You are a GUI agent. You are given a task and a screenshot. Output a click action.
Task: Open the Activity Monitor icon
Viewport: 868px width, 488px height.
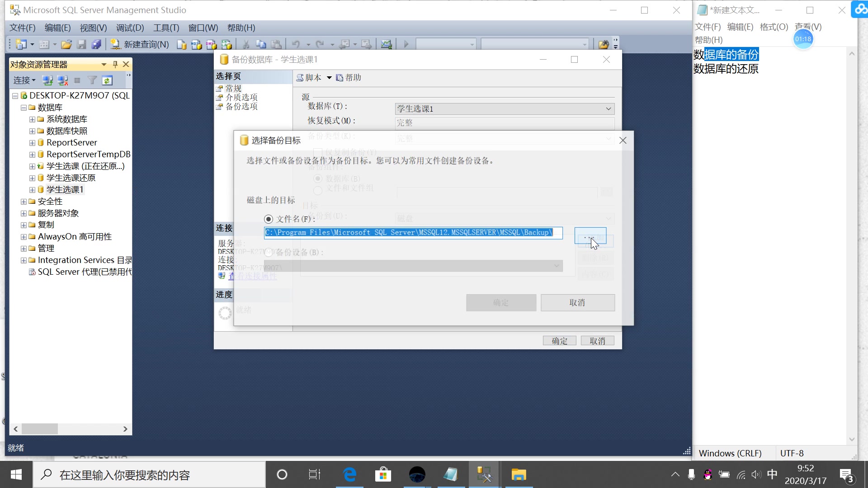[386, 44]
